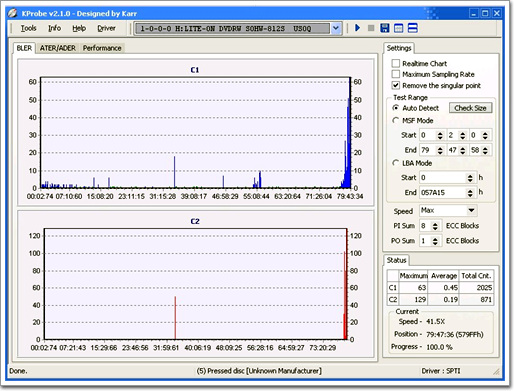Uncheck Remove the singular point
The height and width of the screenshot is (391, 514).
coord(396,85)
